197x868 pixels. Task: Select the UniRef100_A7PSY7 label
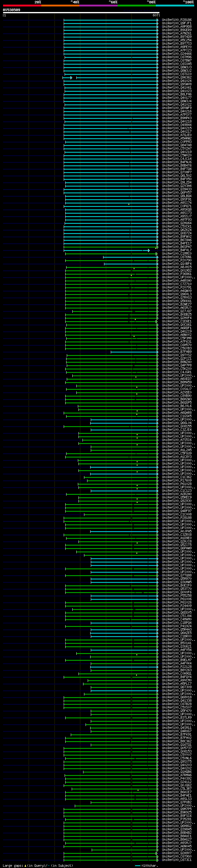pyautogui.click(x=177, y=115)
